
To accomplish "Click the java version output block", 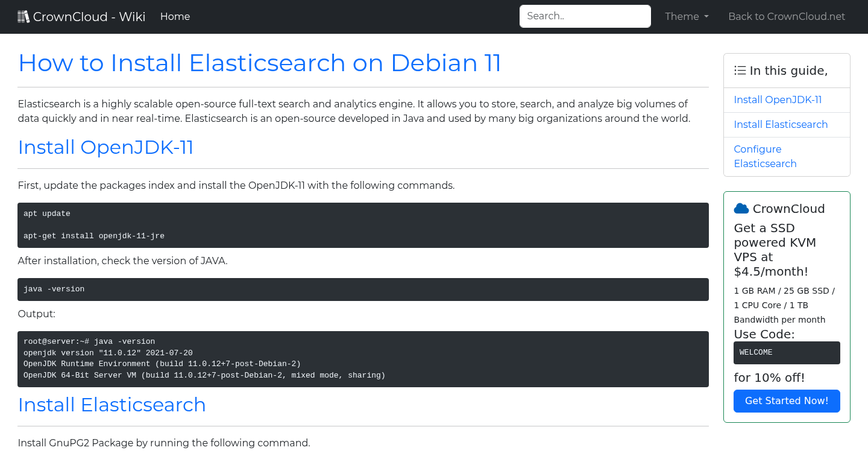I will click(x=363, y=358).
